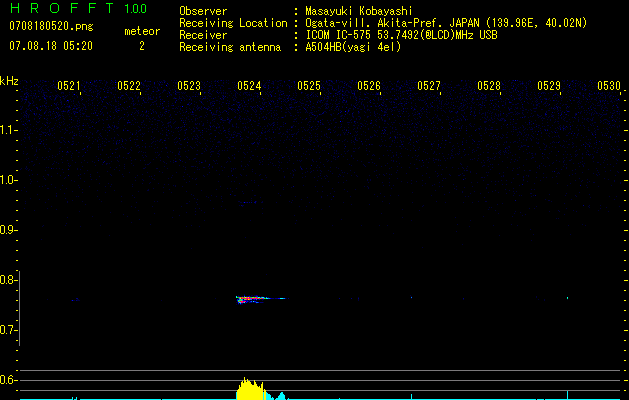
Task: Click the 0.8 kHz frequency tick label
Action: (8, 280)
